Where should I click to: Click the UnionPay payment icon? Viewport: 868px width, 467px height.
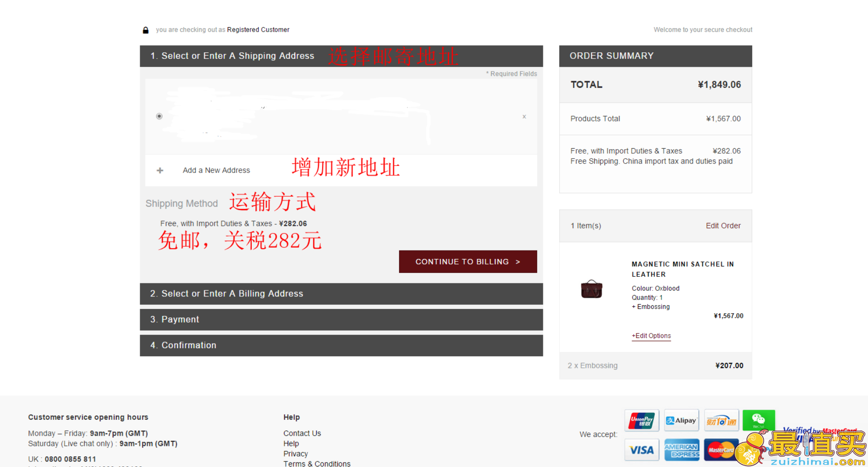642,421
